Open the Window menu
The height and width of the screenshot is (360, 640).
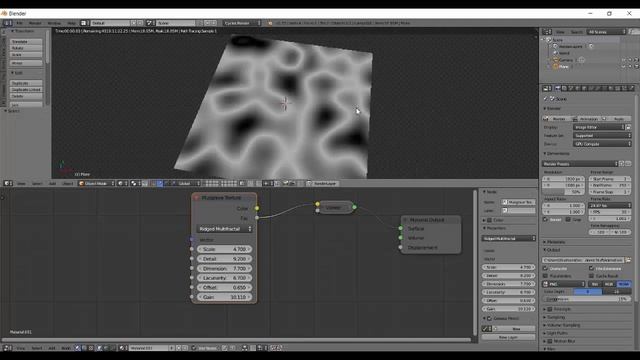(x=54, y=23)
